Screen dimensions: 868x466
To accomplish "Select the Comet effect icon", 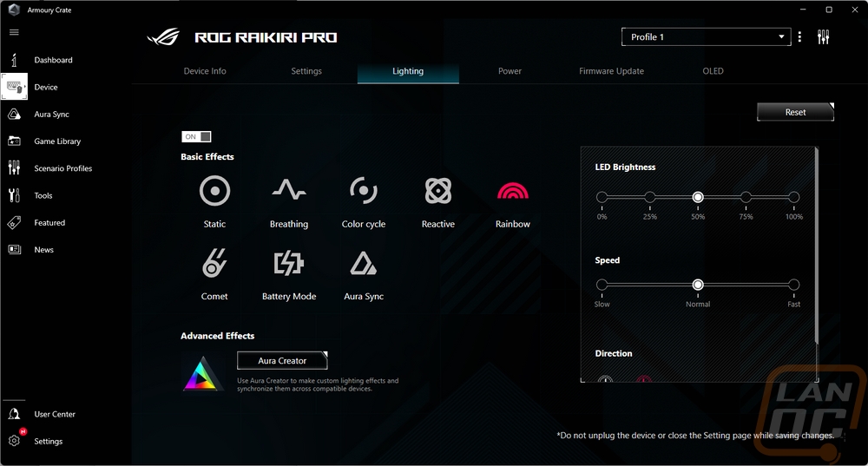I will point(214,264).
